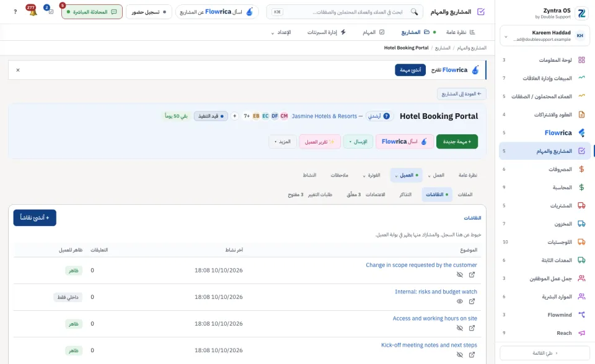Toggle client visibility for 'Internal: risks and budget watch'

click(x=459, y=301)
